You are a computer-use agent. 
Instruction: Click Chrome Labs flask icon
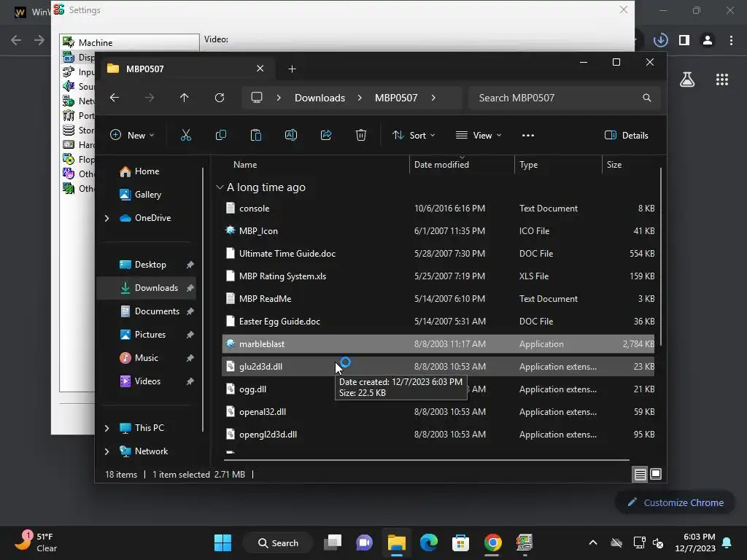687,79
